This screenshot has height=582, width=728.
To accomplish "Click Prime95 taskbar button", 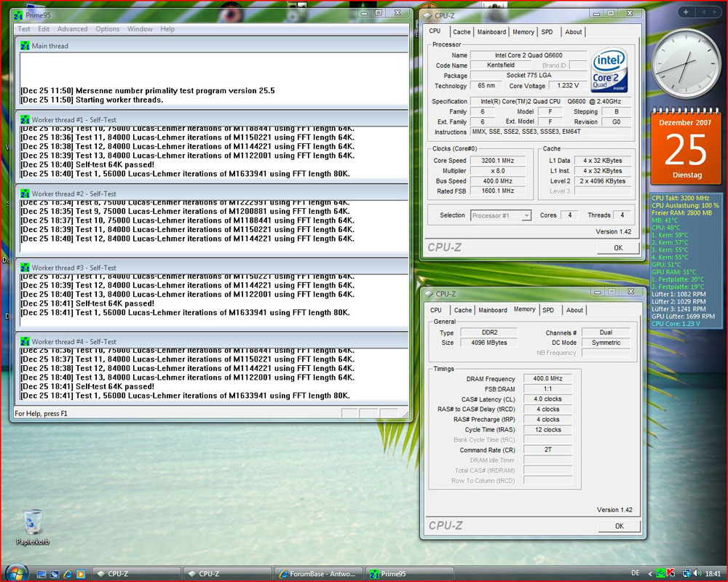I will click(x=409, y=574).
